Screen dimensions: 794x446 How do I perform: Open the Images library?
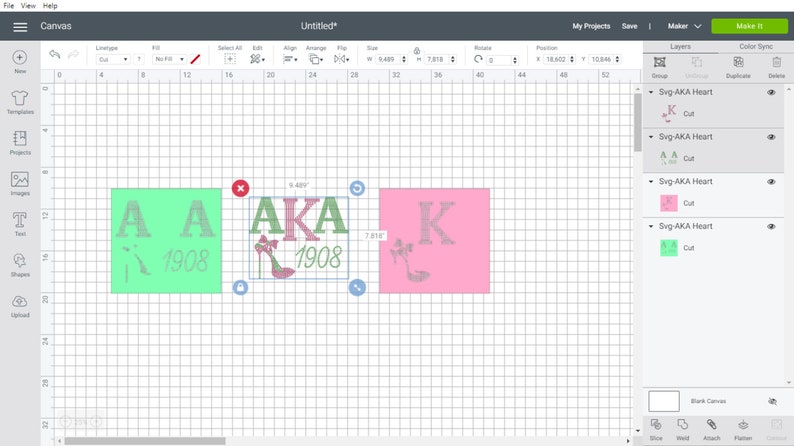(x=20, y=183)
